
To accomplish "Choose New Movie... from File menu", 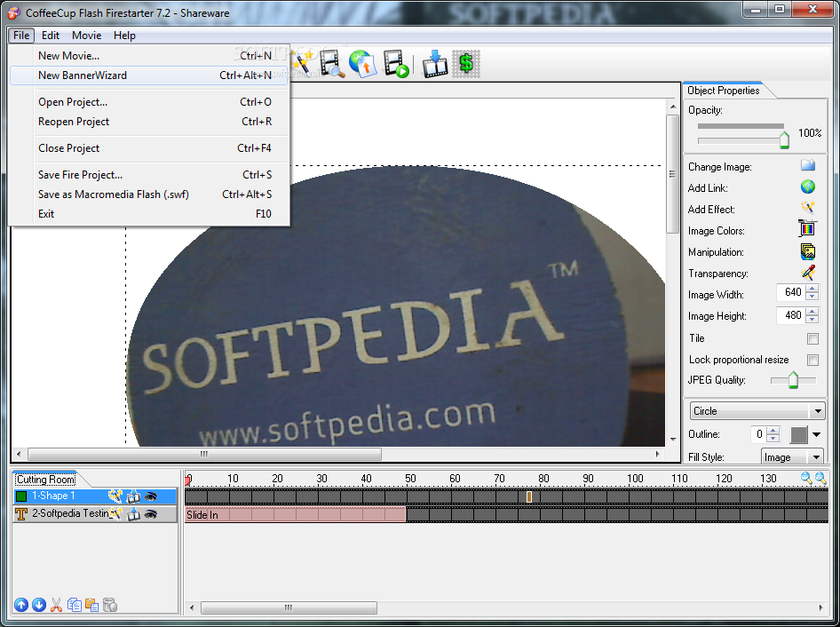I will click(149, 56).
